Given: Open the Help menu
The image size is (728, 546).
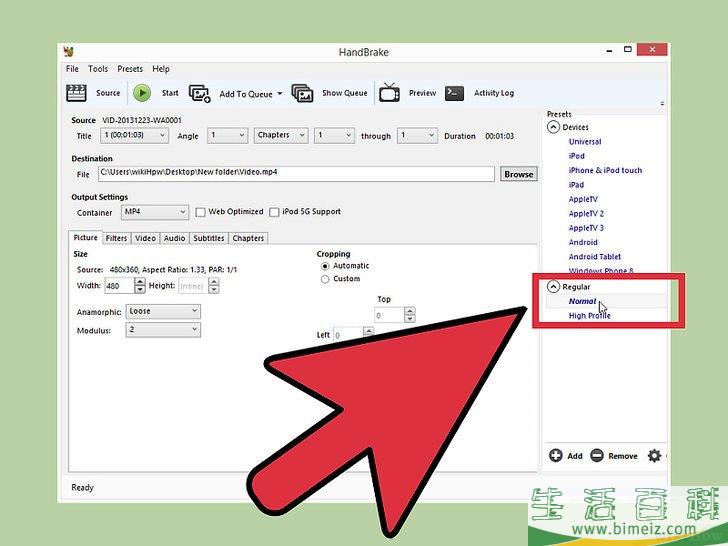Looking at the screenshot, I should [x=161, y=69].
